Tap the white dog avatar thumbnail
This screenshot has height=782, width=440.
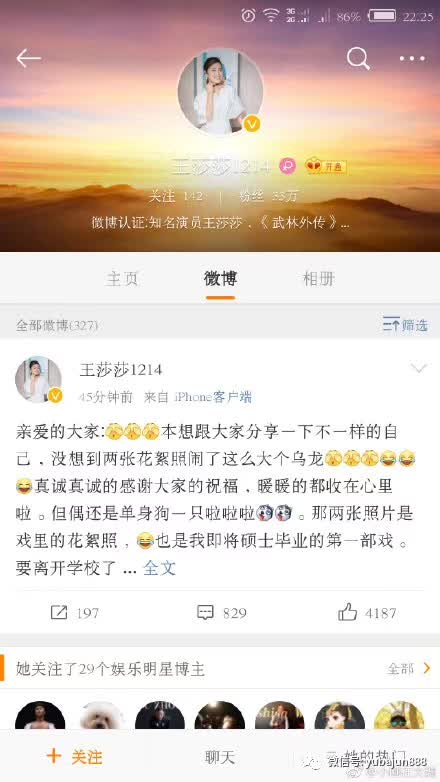point(101,715)
